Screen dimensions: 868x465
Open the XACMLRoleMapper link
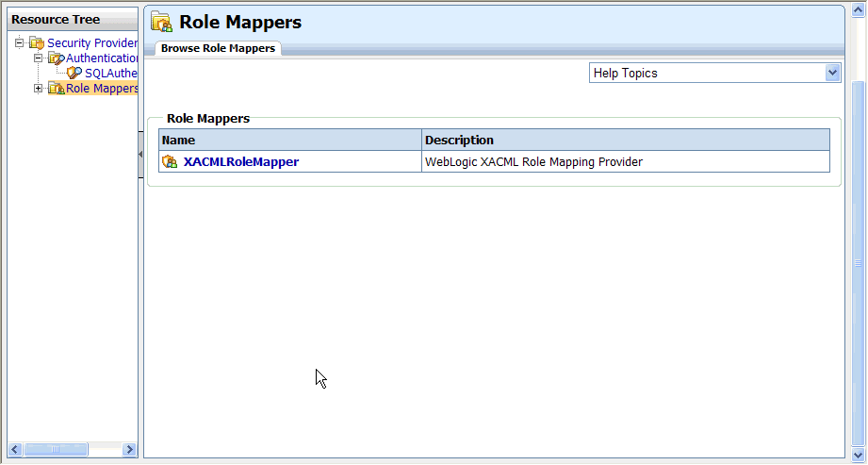coord(241,162)
